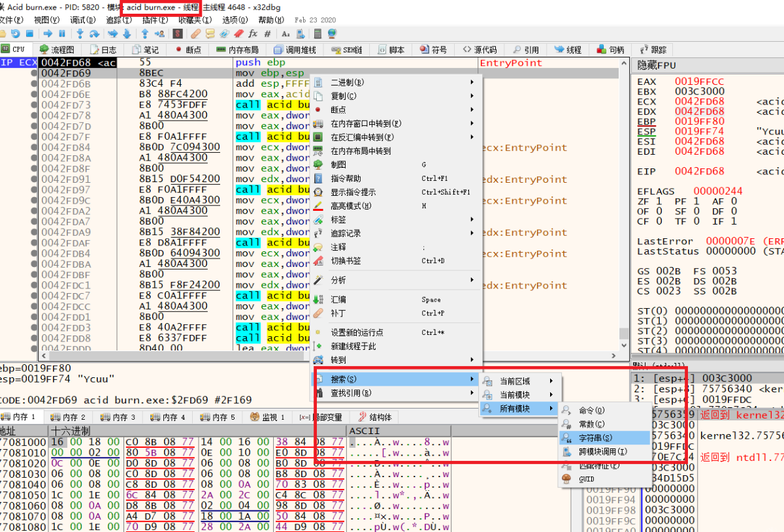This screenshot has height=532, width=784.
Task: Expand the 转到 submenu
Action: click(x=396, y=360)
